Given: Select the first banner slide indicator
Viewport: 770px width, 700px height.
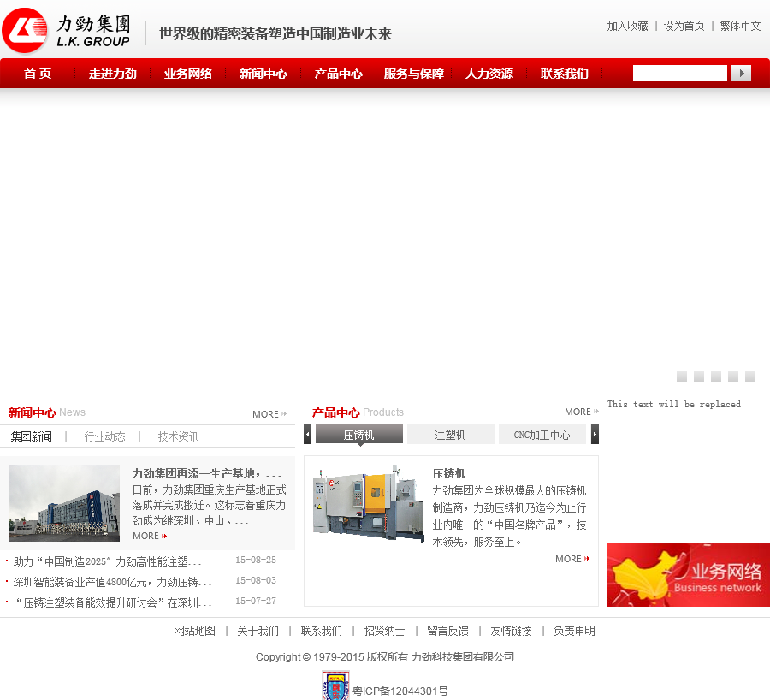Looking at the screenshot, I should tap(682, 377).
